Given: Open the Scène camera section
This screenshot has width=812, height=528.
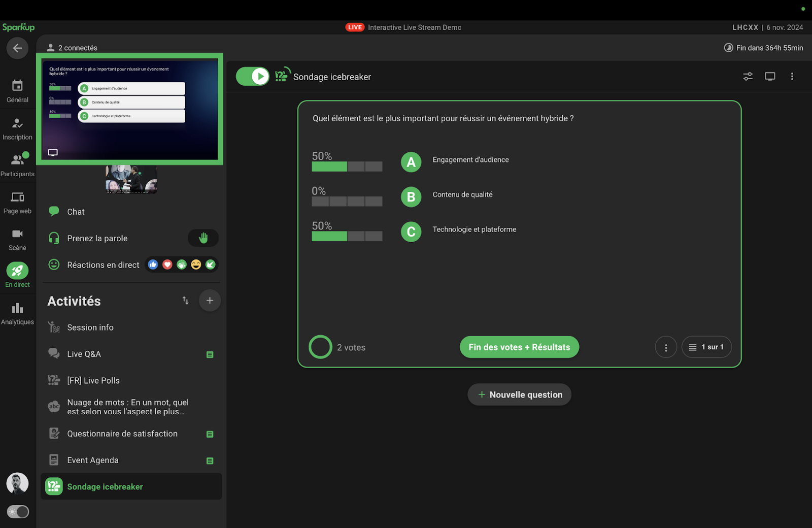Looking at the screenshot, I should tap(17, 239).
